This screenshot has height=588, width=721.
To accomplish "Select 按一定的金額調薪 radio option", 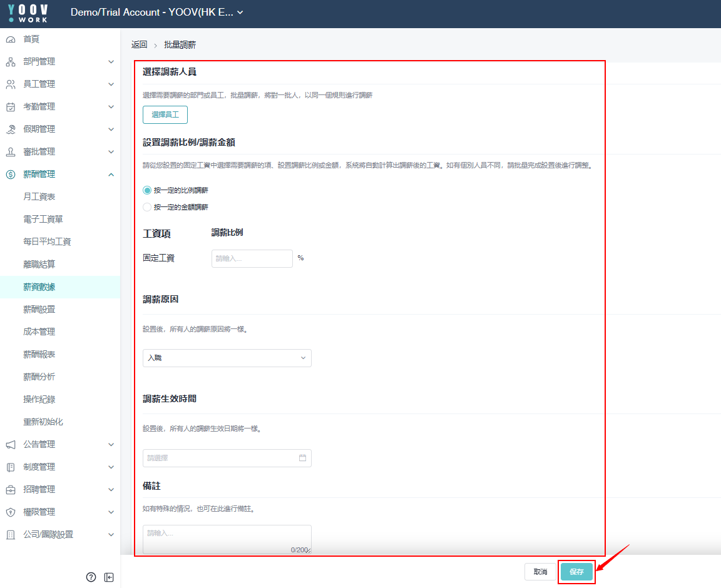I will tap(147, 207).
